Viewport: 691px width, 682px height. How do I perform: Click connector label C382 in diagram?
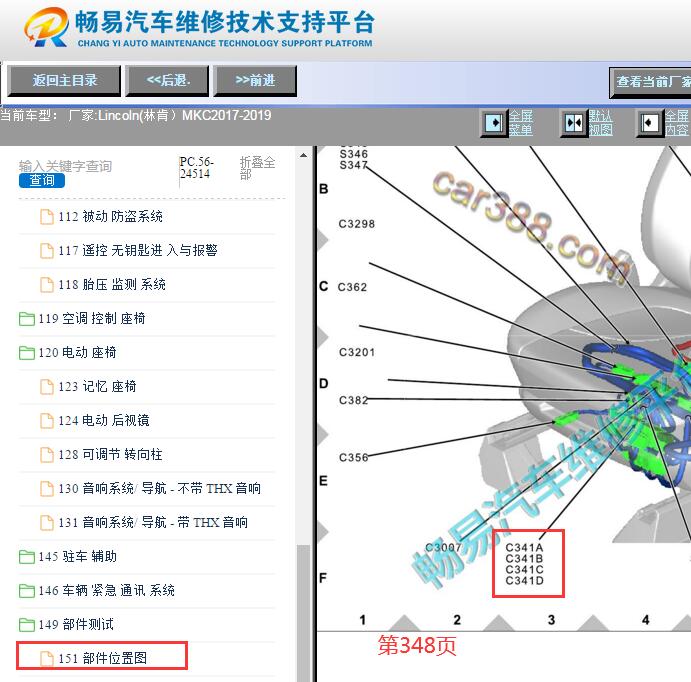pos(353,400)
